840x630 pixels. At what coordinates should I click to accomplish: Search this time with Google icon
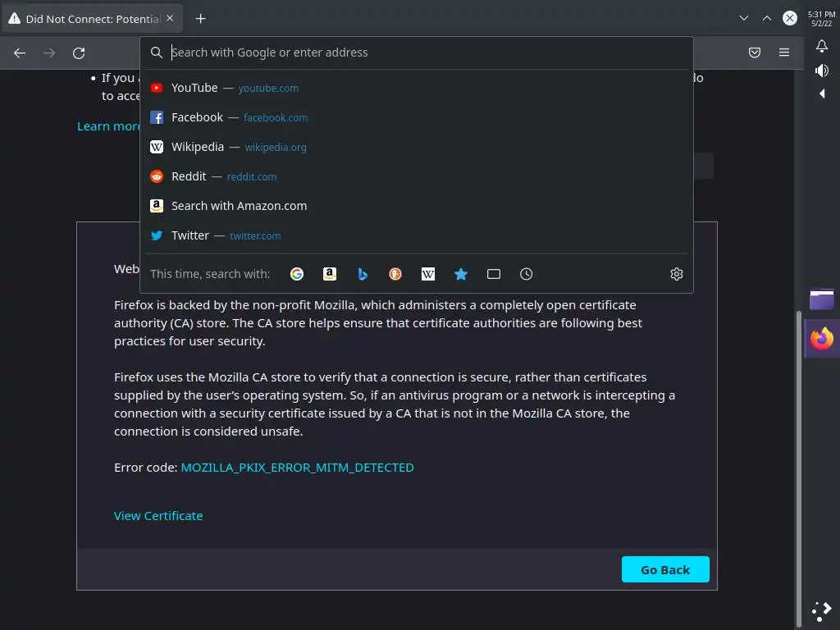coord(297,274)
